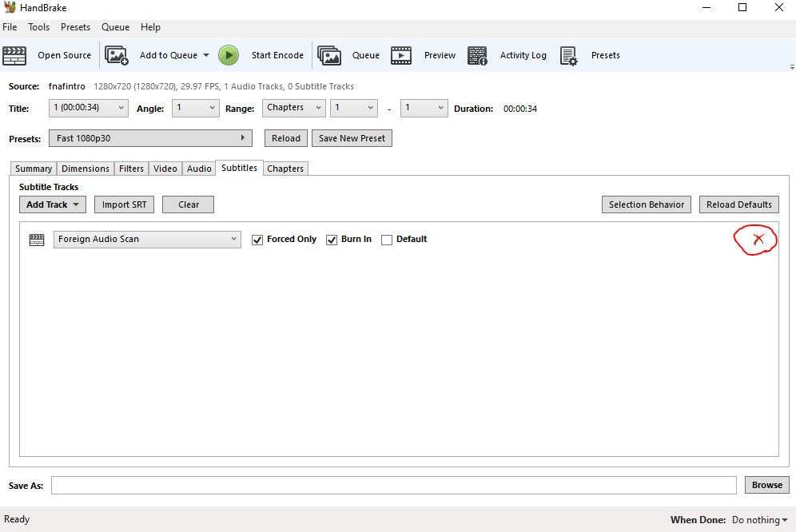Click the Browse button

[767, 485]
